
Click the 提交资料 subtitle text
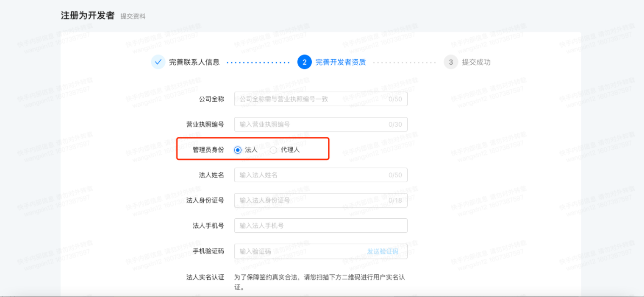[x=133, y=16]
